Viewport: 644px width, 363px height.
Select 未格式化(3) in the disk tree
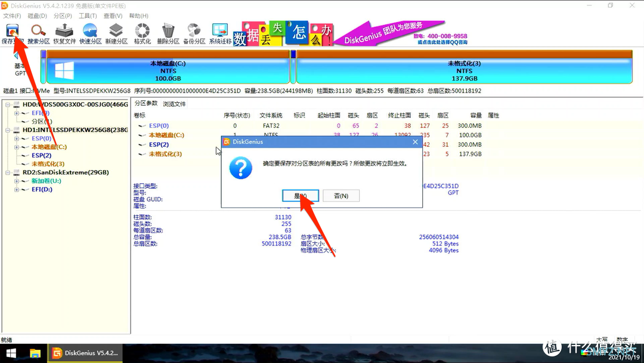coord(48,164)
